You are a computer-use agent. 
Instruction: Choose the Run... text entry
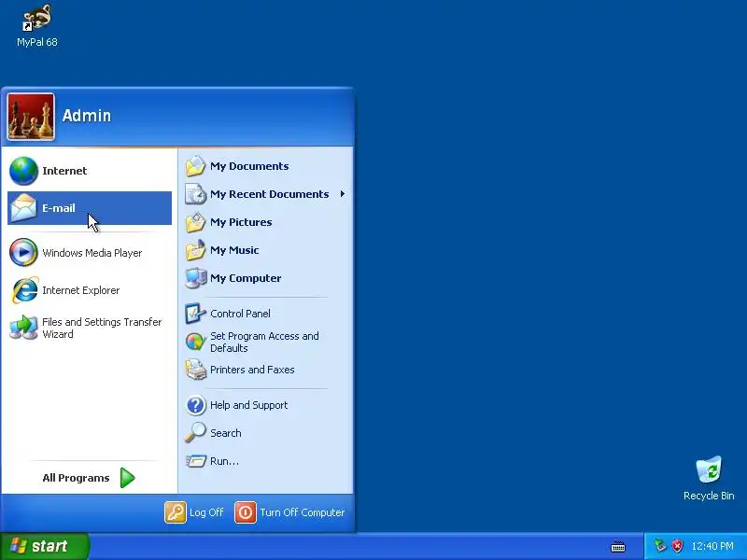(x=224, y=461)
